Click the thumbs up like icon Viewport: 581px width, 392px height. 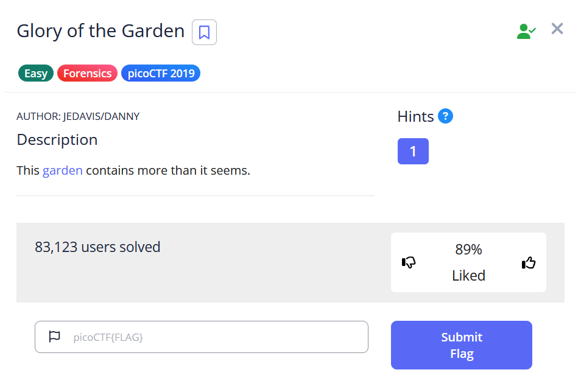coord(528,263)
